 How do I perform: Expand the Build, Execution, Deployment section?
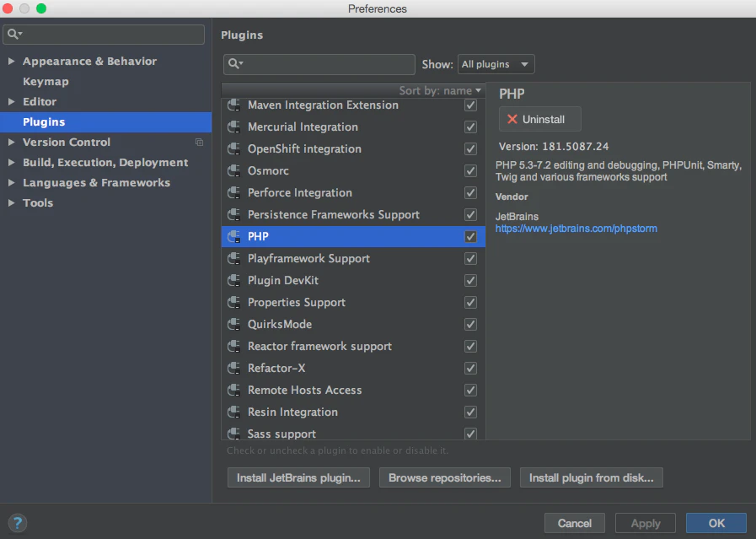tap(11, 163)
